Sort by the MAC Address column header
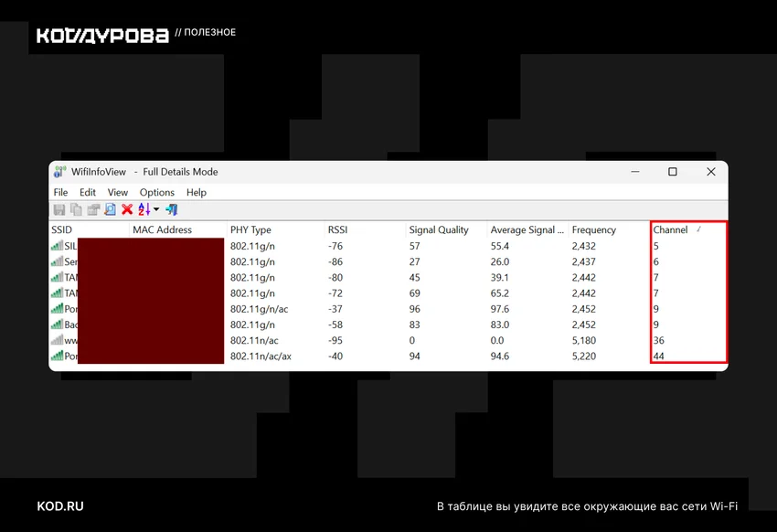 coord(178,229)
